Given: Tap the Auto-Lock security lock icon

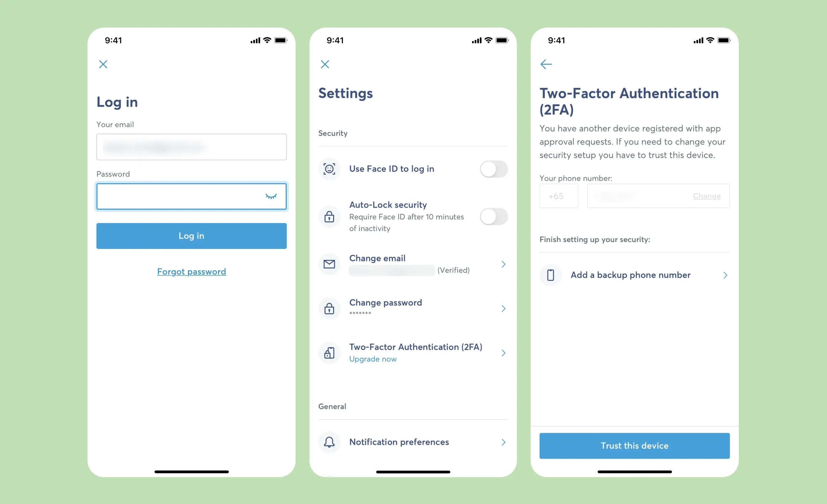Looking at the screenshot, I should (330, 216).
